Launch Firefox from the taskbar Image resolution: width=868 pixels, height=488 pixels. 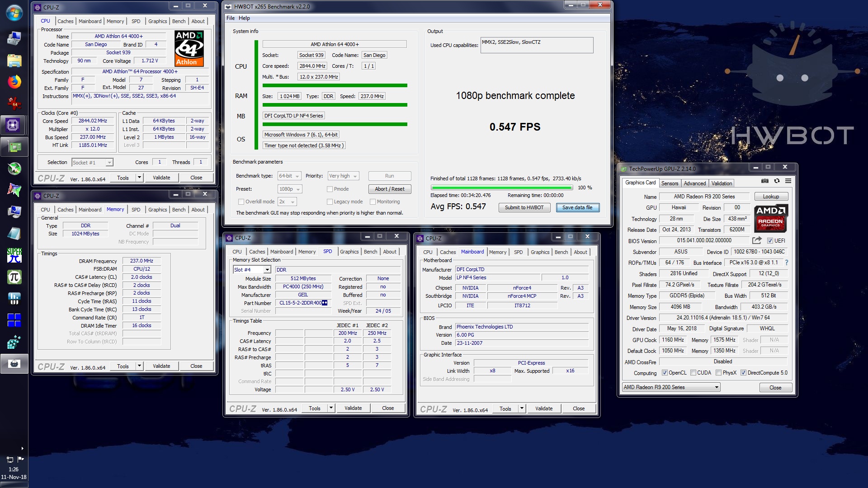point(14,82)
